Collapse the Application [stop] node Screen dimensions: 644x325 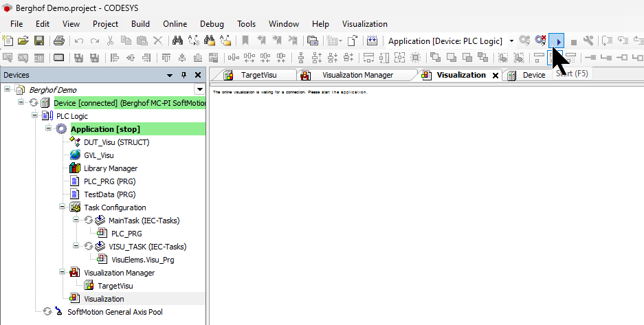coord(49,128)
